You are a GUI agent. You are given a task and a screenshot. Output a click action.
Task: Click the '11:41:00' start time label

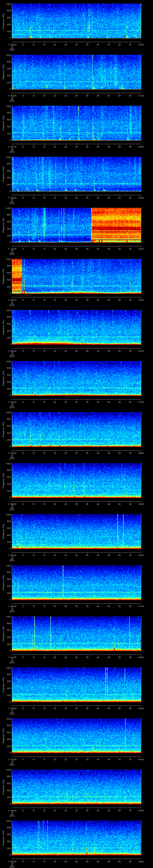pos(12,657)
